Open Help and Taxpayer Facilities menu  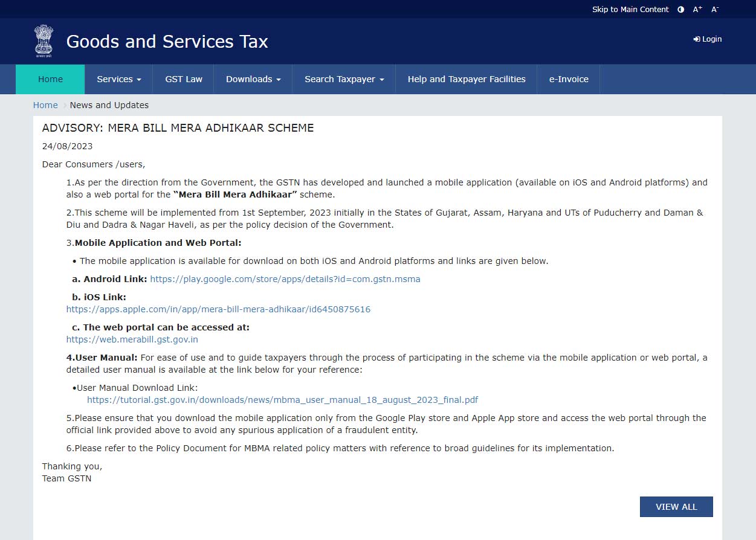point(466,79)
